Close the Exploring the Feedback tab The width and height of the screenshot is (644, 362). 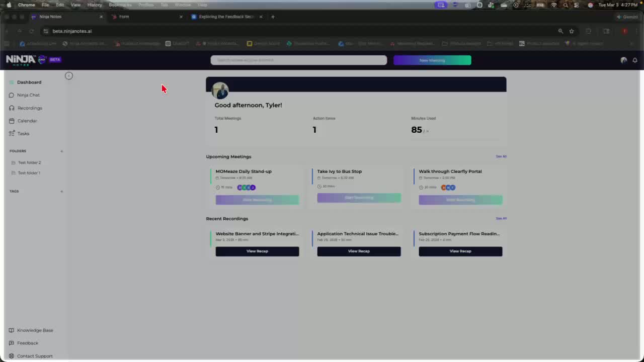click(261, 17)
